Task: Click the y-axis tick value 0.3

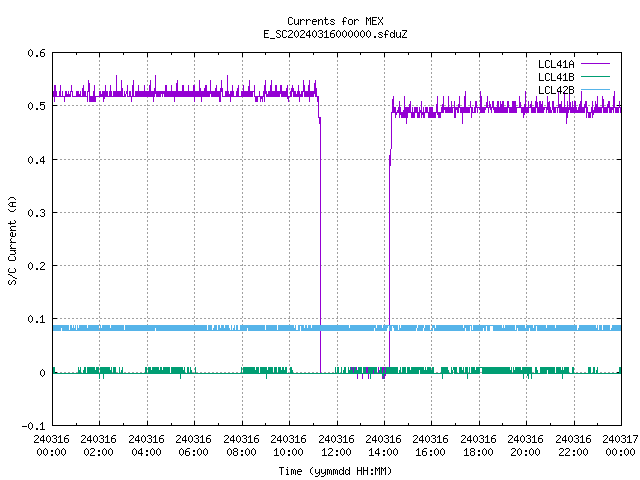Action: (x=37, y=213)
